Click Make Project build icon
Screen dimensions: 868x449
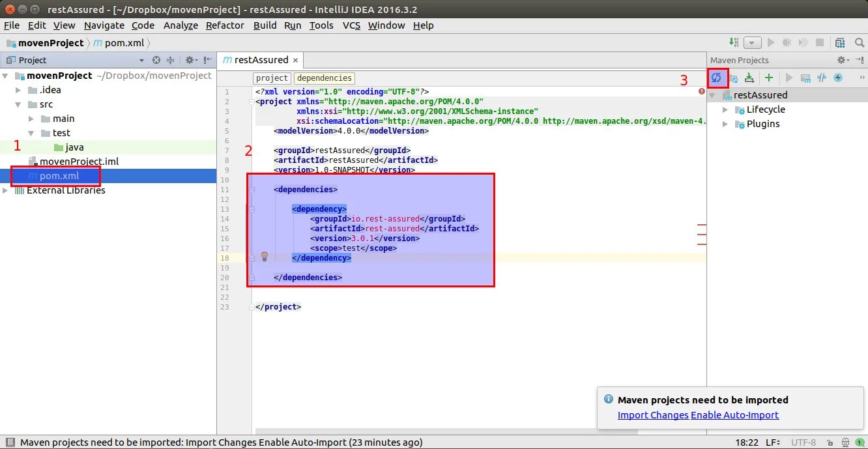tap(734, 42)
